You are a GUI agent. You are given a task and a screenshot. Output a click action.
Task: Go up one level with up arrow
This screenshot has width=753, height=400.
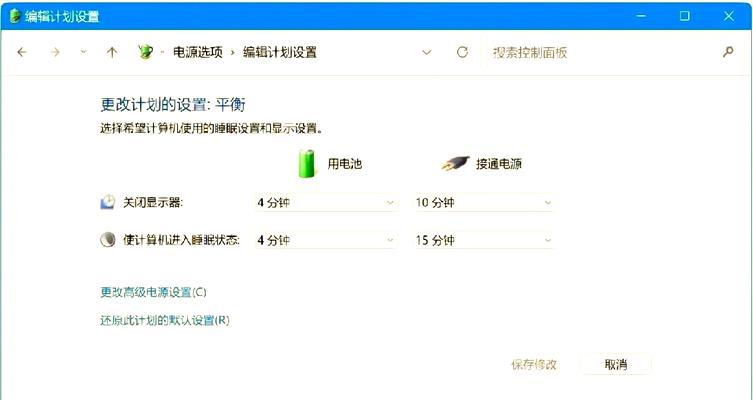coord(112,52)
